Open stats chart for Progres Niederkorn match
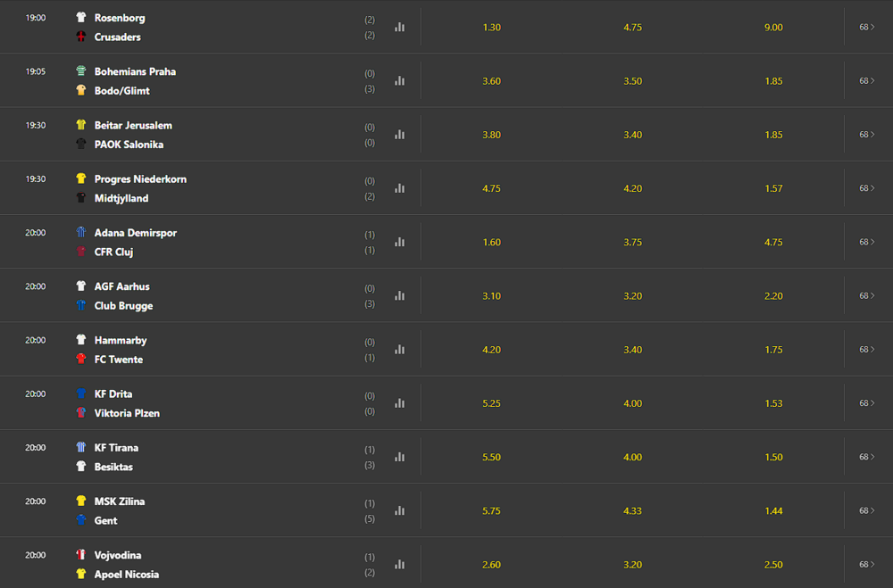Screen dimensions: 893x588 400,188
